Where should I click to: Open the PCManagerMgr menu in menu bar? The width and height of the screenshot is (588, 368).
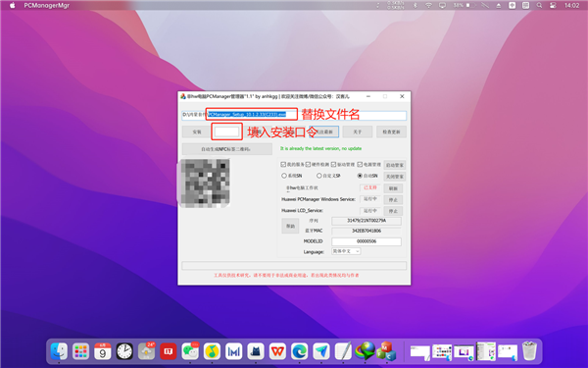coord(46,5)
